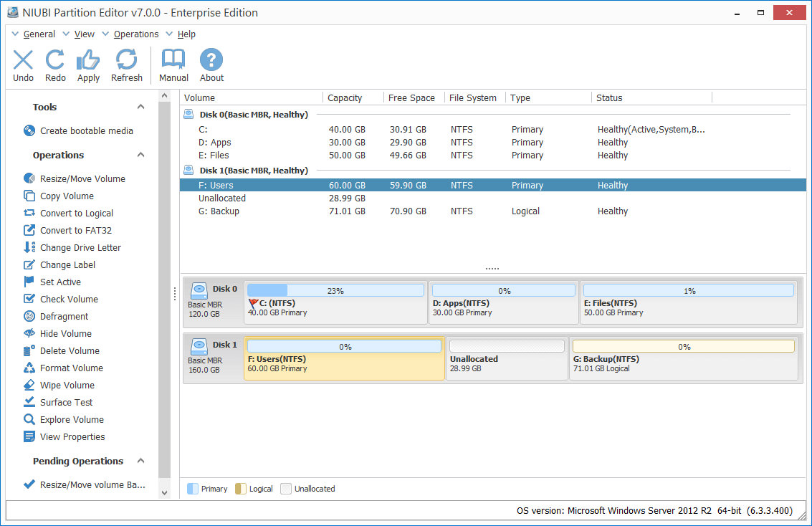Collapse the Operations section
Image resolution: width=812 pixels, height=526 pixels.
[140, 155]
